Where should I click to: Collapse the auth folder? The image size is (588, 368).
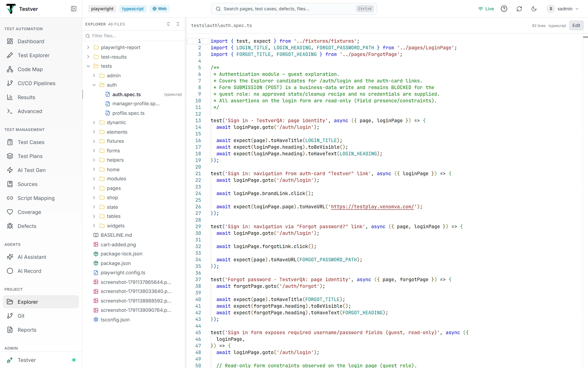(134, 85)
